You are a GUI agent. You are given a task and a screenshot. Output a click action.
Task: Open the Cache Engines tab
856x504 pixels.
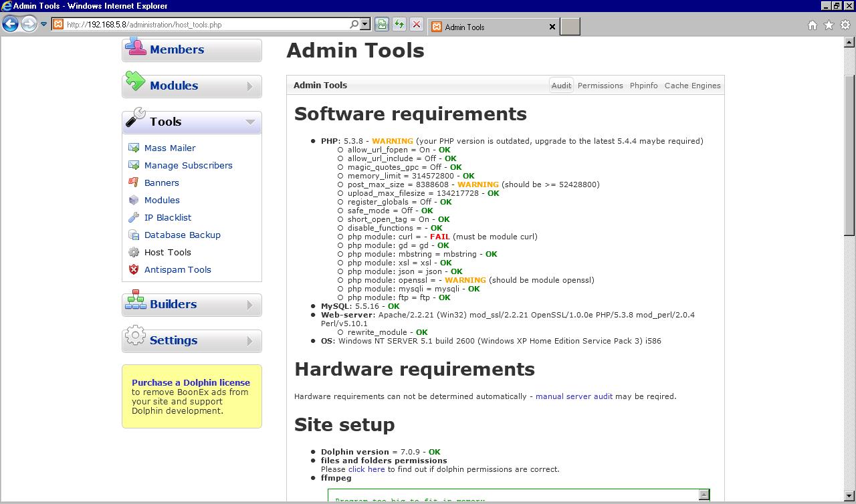point(692,86)
